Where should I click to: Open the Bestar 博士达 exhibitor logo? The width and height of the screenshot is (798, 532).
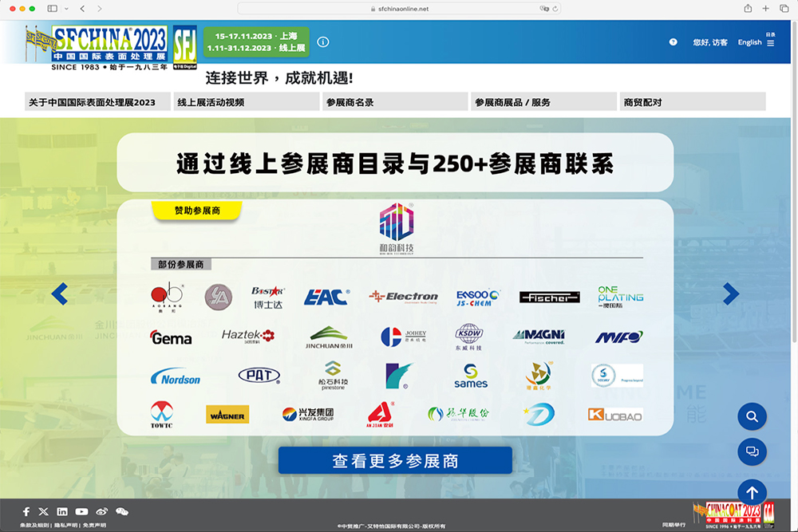tap(267, 298)
